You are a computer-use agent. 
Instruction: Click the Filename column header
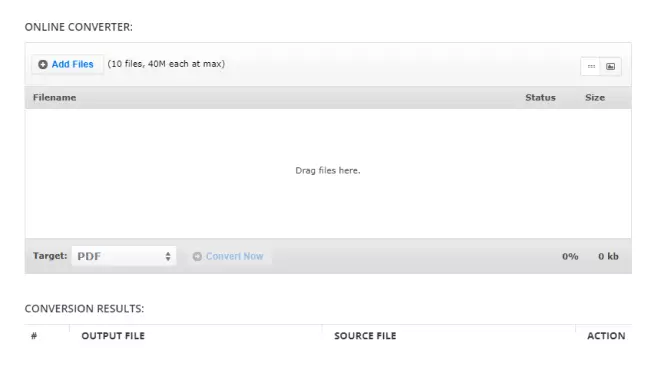tap(55, 97)
